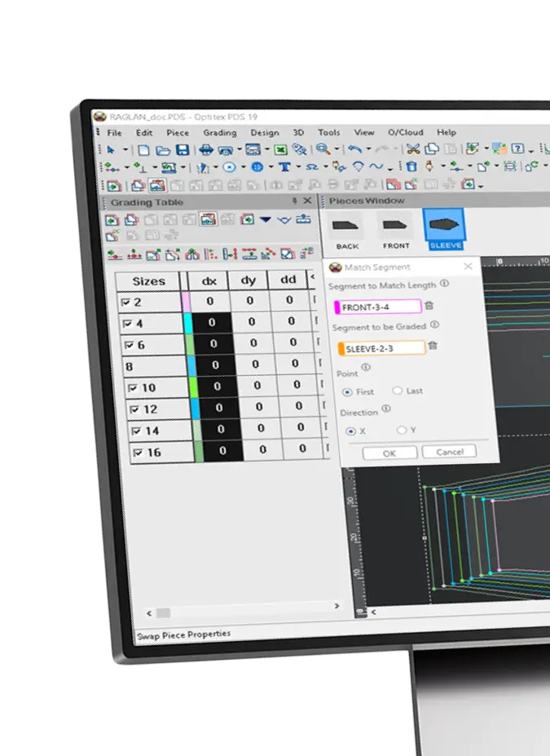The height and width of the screenshot is (756, 550).
Task: Open the Piece menu
Action: pos(177,133)
